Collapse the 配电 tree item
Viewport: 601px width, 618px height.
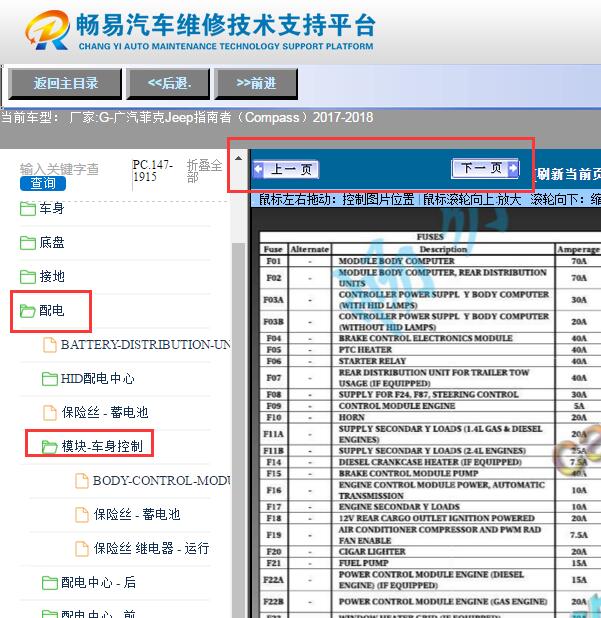click(x=52, y=310)
